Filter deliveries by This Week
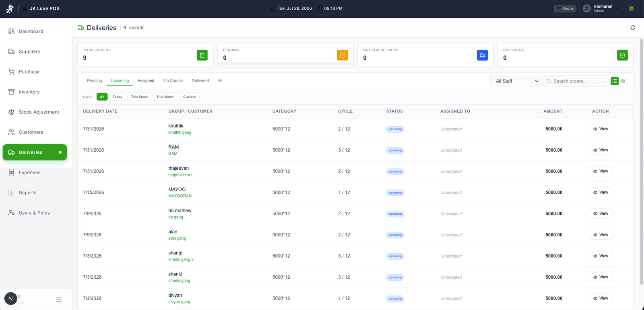The image size is (644, 310). click(x=139, y=97)
